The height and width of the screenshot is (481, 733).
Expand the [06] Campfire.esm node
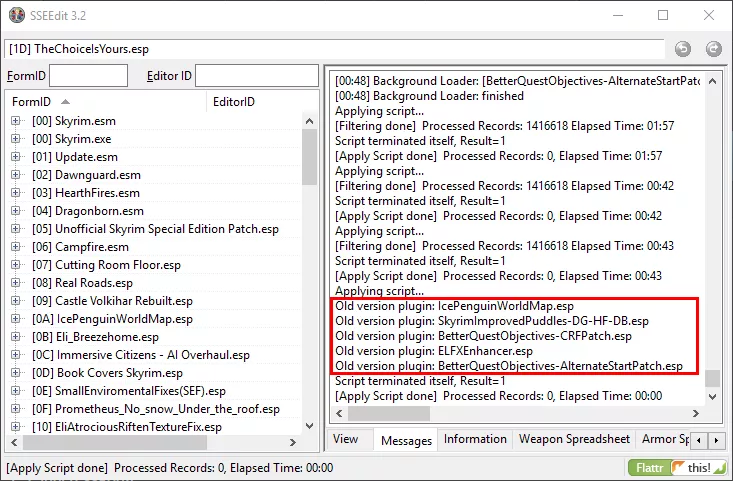[15, 247]
